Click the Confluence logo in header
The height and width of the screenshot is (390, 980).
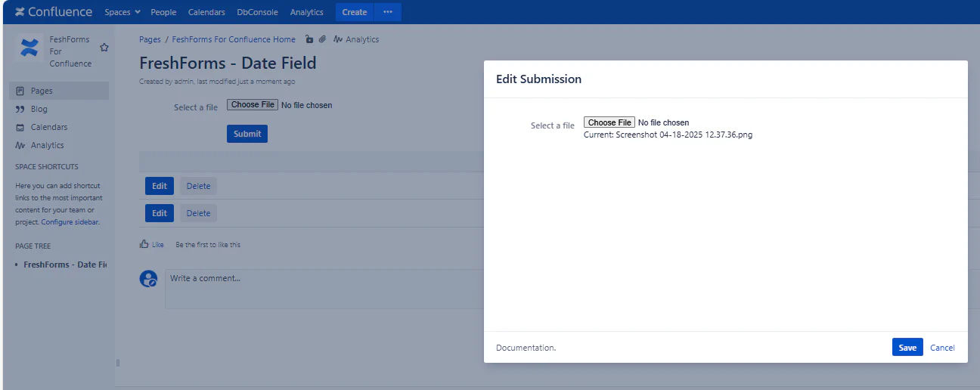(x=53, y=12)
